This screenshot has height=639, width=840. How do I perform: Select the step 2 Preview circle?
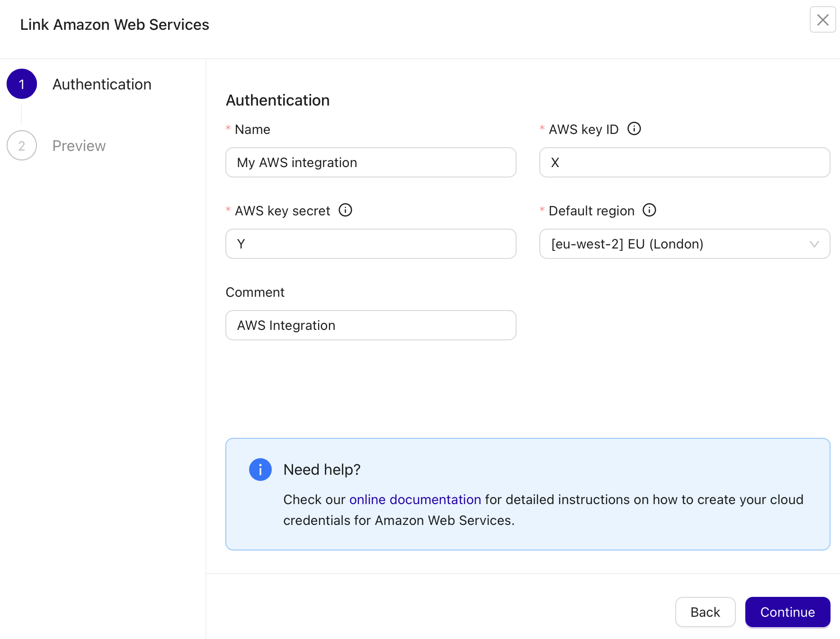tap(21, 145)
